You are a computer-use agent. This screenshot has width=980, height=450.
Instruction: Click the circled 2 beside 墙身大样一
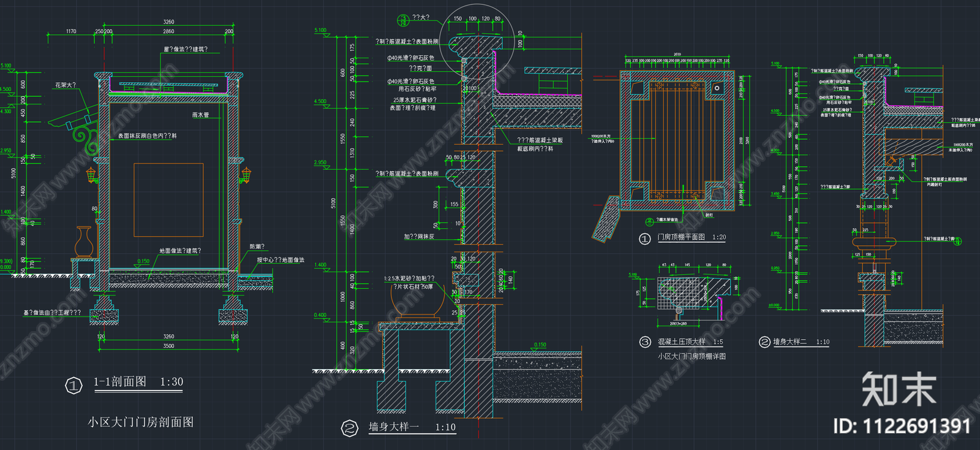(x=349, y=428)
